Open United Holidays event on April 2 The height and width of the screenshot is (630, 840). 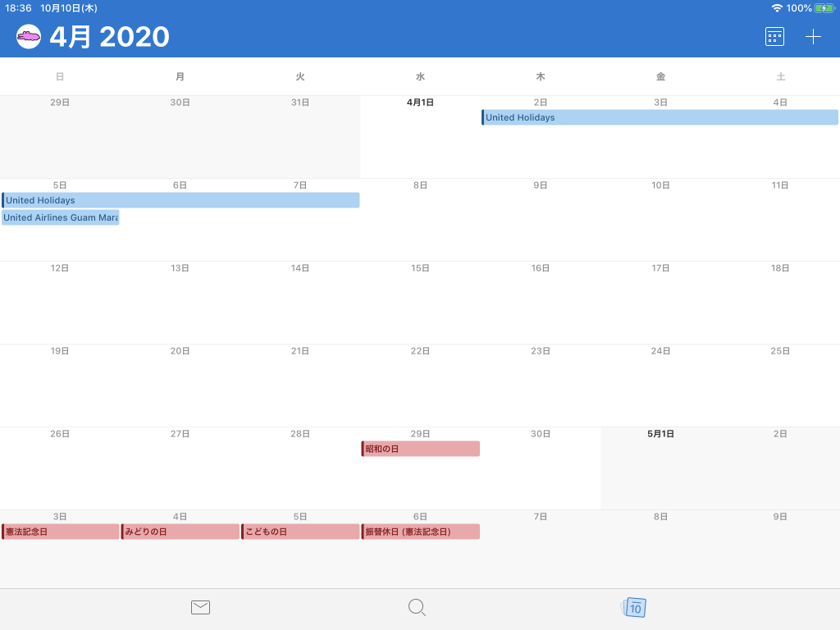[660, 118]
